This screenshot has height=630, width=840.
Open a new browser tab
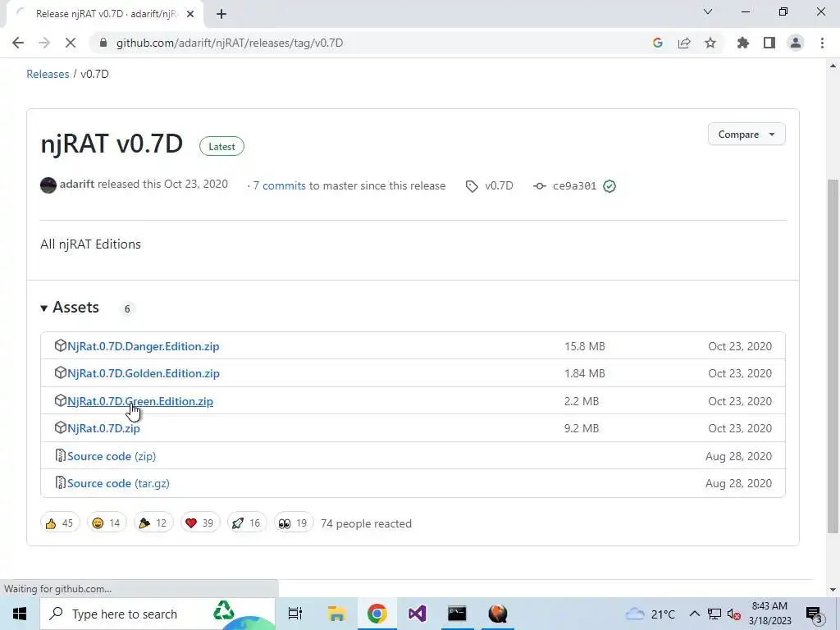click(221, 14)
